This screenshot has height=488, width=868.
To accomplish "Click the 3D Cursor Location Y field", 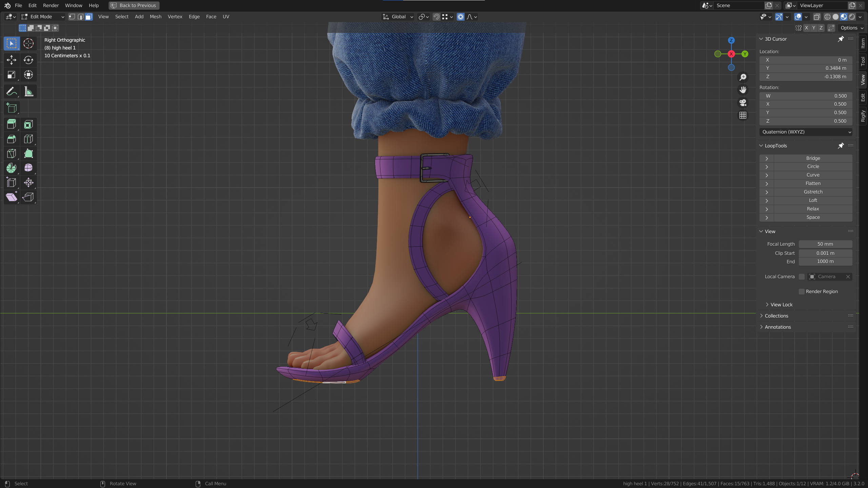I will [806, 68].
